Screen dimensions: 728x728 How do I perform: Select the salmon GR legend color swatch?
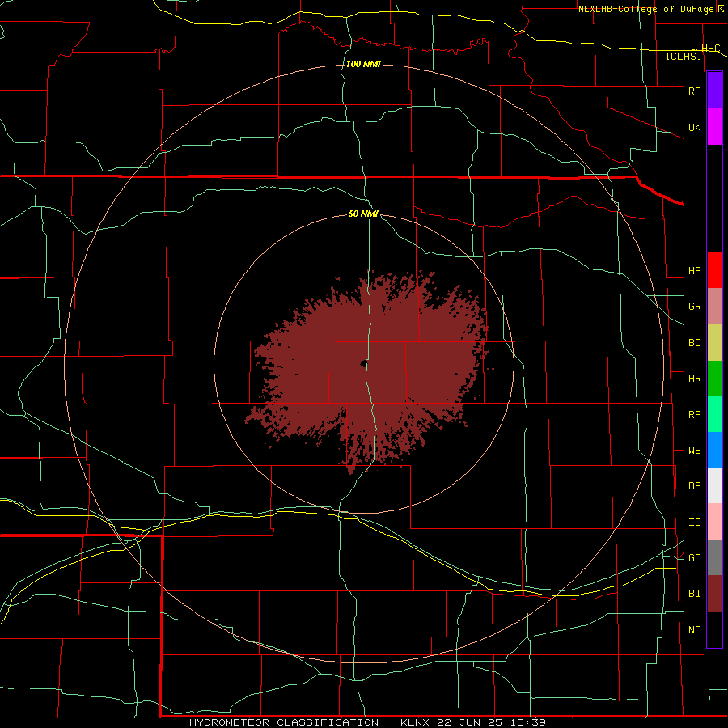[x=714, y=307]
